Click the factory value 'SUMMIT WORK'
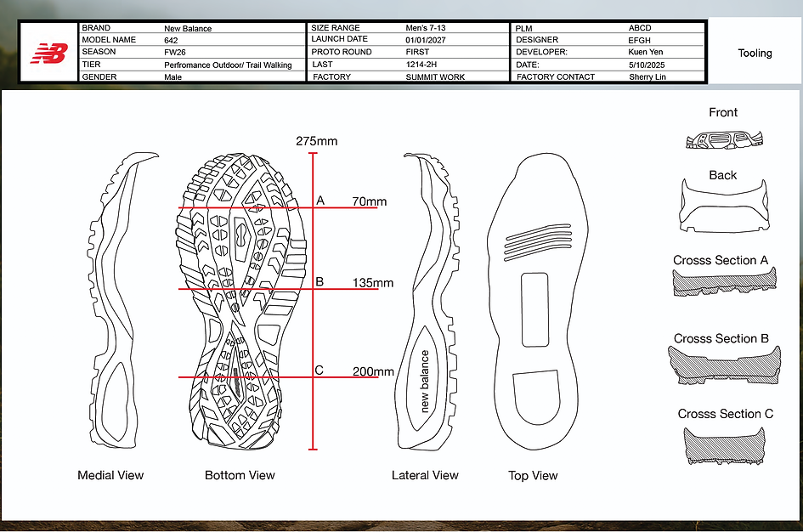This screenshot has width=803, height=532. (x=435, y=77)
